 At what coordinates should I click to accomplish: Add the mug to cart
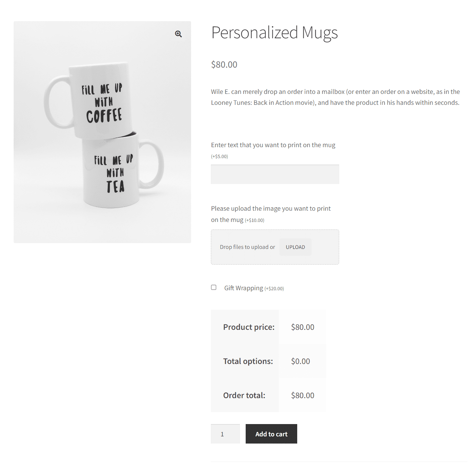coord(271,434)
